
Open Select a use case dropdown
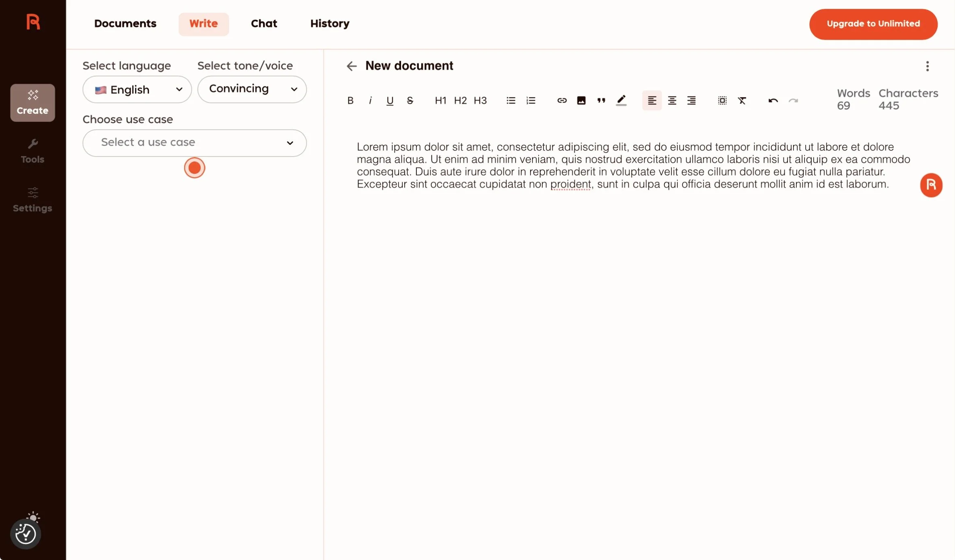(194, 143)
